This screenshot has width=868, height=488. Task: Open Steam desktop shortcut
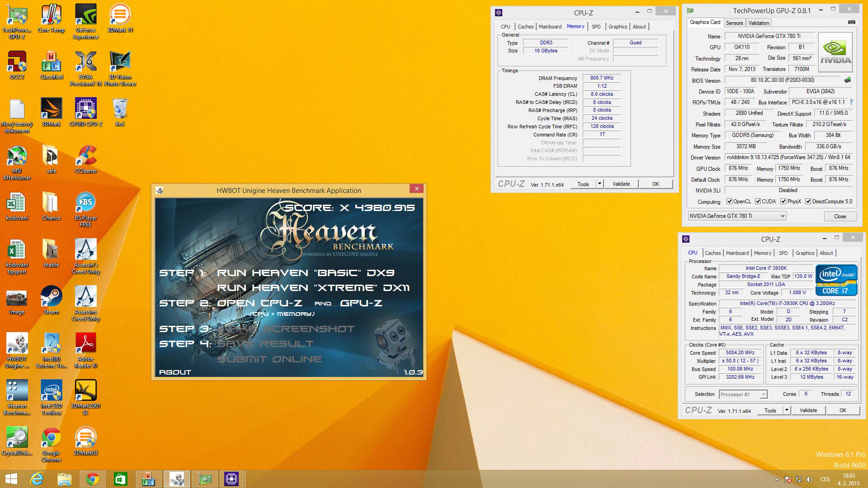[x=51, y=300]
